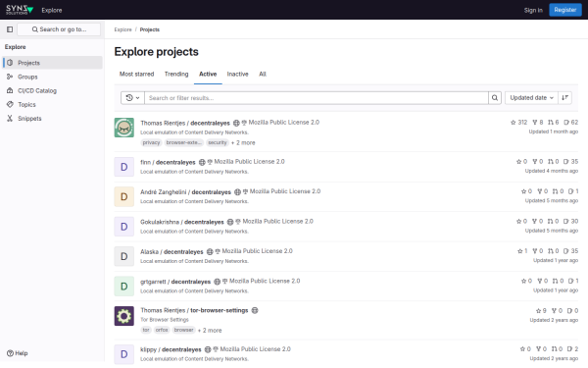The image size is (588, 368).
Task: Switch to the All tab
Action: (263, 74)
